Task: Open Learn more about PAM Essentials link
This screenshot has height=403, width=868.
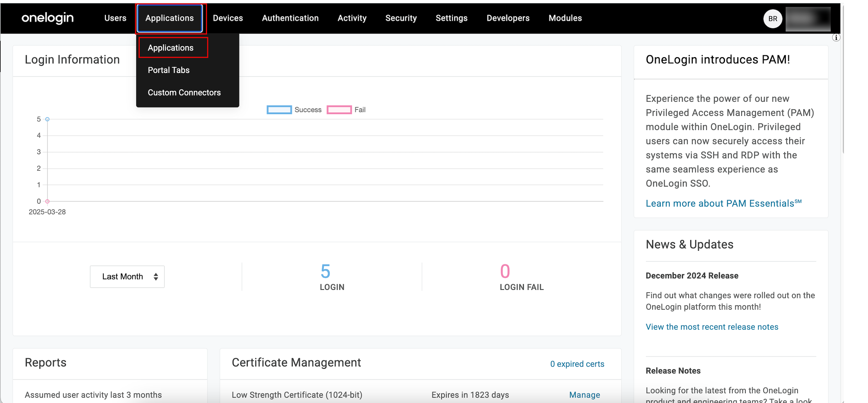Action: tap(723, 203)
